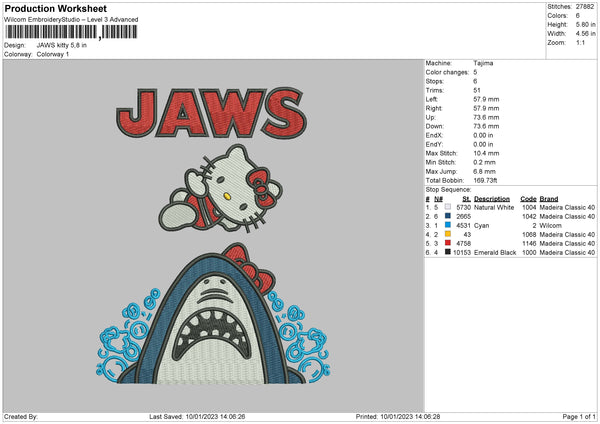600x424 pixels.
Task: Click the EndX value "0.00 in"
Action: pos(483,135)
